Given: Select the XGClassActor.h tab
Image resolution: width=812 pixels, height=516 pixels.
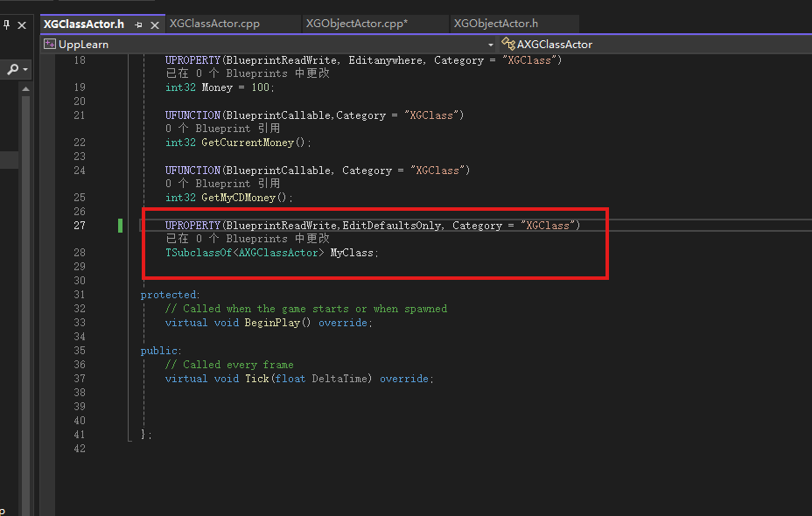Looking at the screenshot, I should click(x=84, y=24).
